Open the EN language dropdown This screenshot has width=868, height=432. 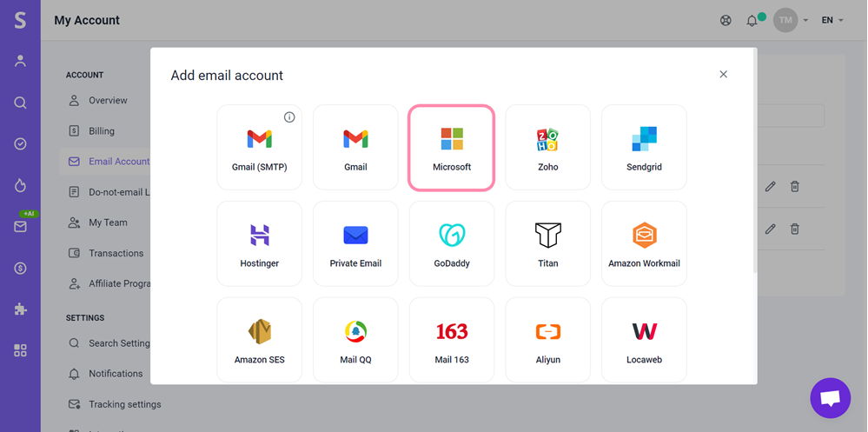pyautogui.click(x=832, y=20)
